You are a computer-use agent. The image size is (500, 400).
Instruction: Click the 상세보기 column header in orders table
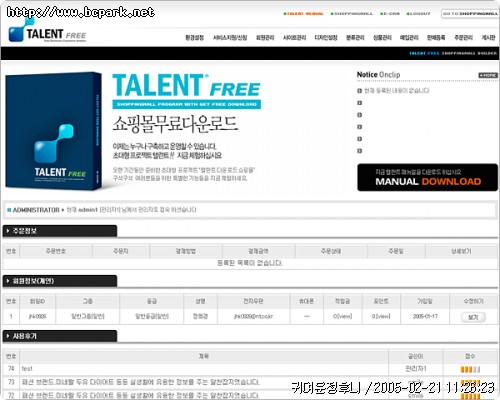[x=461, y=251]
